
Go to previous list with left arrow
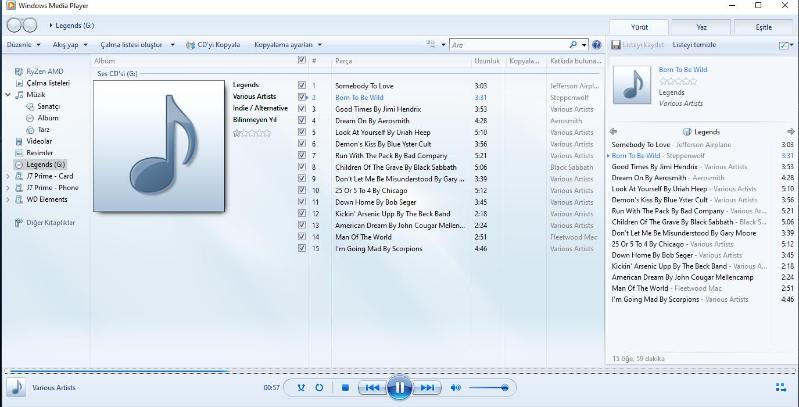click(x=614, y=131)
